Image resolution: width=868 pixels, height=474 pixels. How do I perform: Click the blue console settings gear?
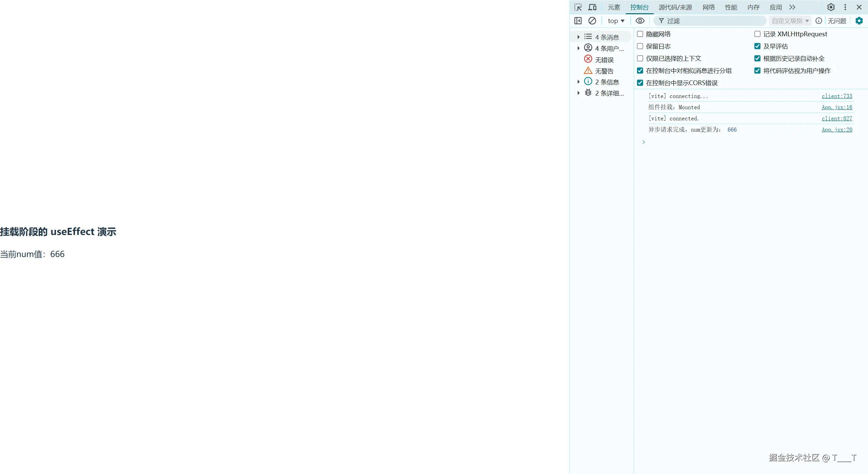859,21
